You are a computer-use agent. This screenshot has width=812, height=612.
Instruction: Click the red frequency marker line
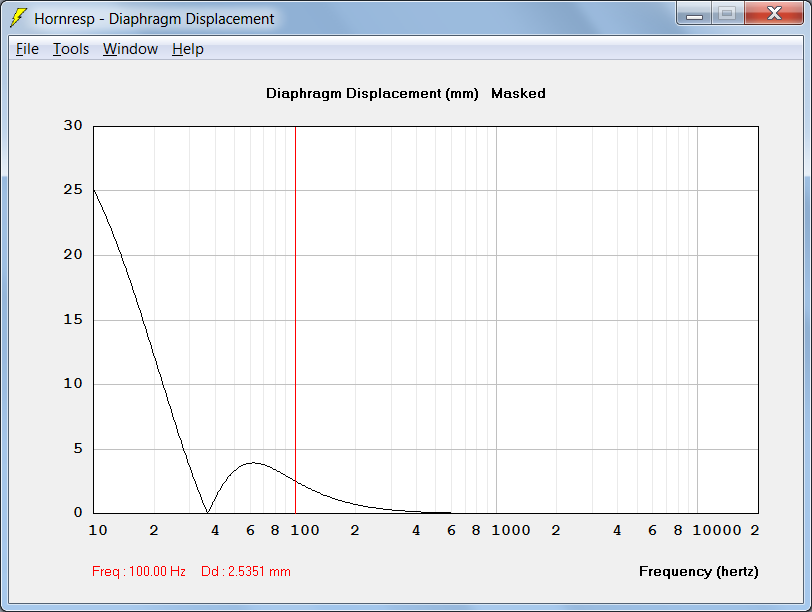295,319
